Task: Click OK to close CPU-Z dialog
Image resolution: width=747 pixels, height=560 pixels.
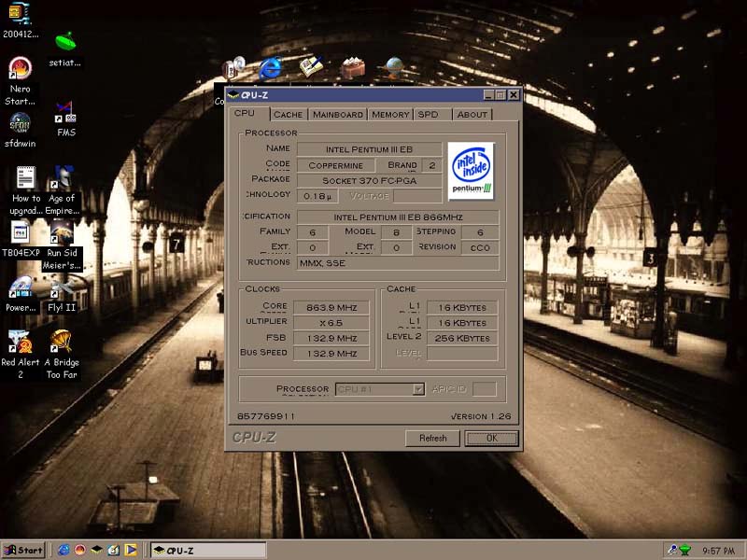Action: coord(491,438)
